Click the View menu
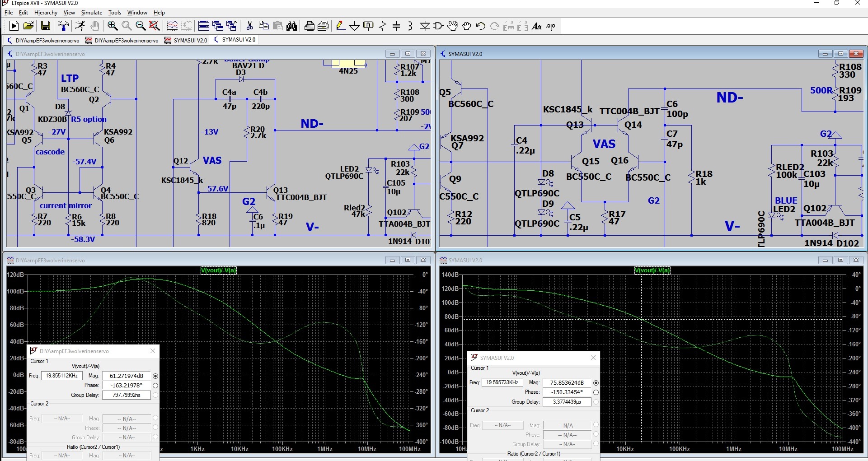 point(69,13)
